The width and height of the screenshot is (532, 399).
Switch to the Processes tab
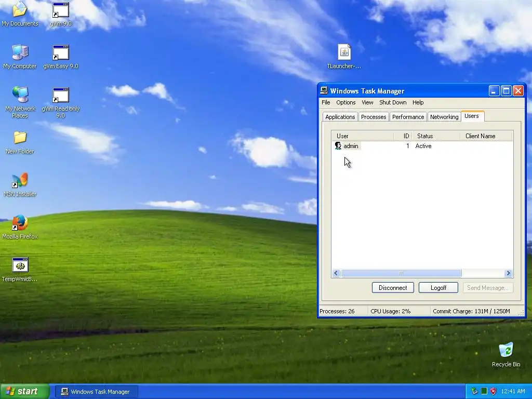coord(374,117)
